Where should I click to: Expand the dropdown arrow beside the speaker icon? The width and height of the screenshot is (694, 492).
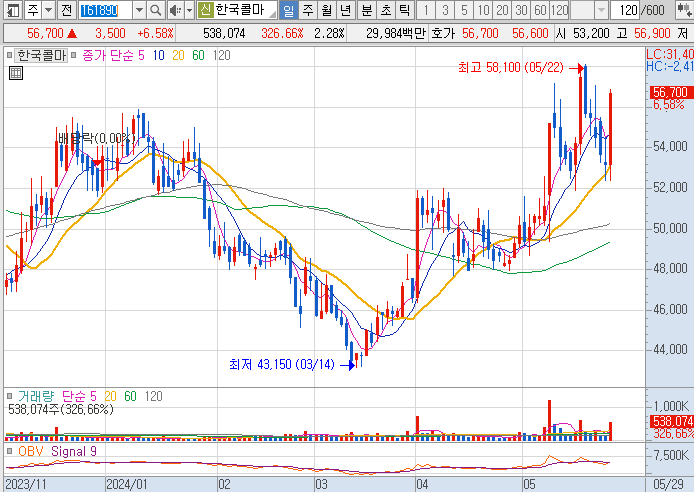(x=189, y=10)
